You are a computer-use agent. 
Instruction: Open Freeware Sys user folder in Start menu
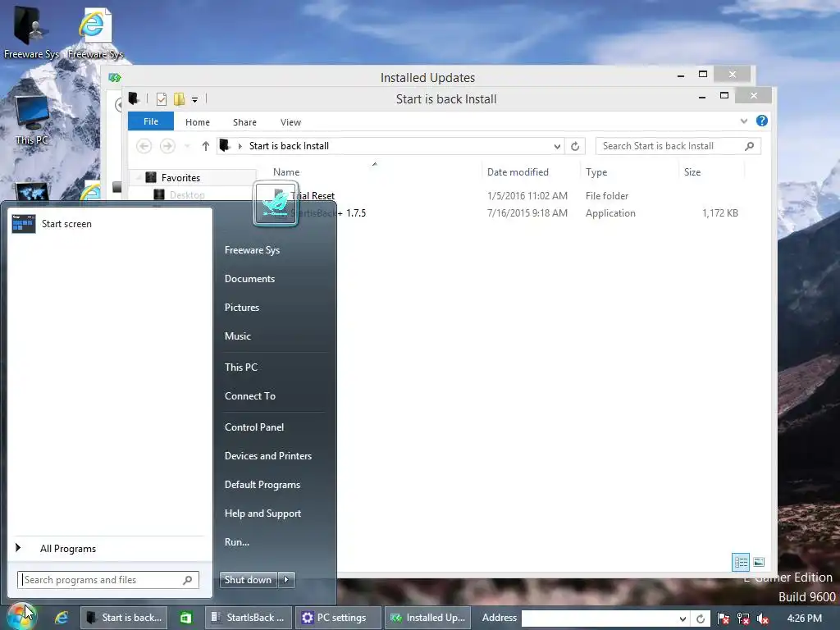coord(253,250)
